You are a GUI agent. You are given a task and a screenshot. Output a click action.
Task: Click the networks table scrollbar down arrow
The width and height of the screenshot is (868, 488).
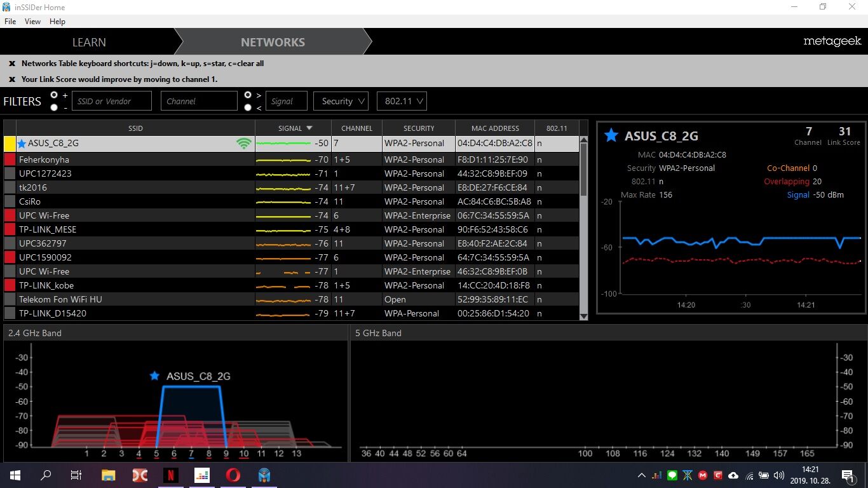coord(583,316)
